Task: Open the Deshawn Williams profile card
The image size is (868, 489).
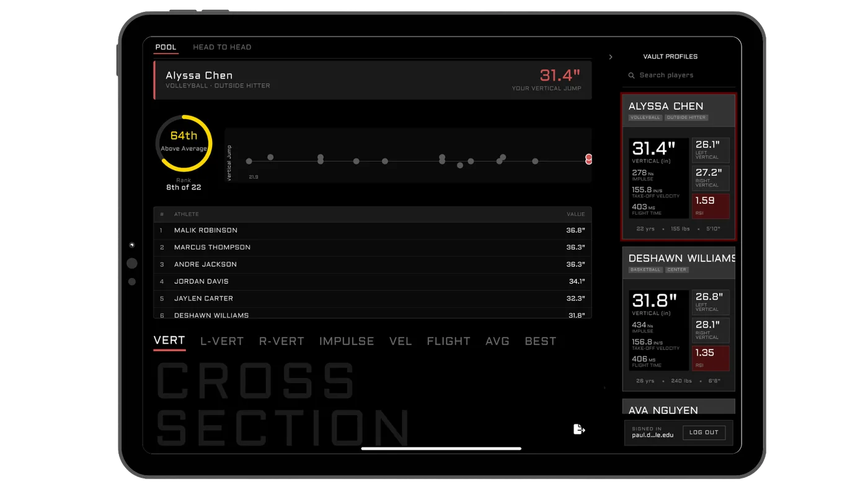Action: [679, 319]
